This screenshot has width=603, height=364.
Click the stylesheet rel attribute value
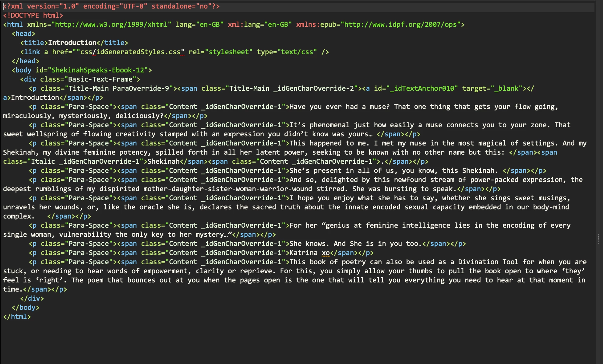pos(229,52)
